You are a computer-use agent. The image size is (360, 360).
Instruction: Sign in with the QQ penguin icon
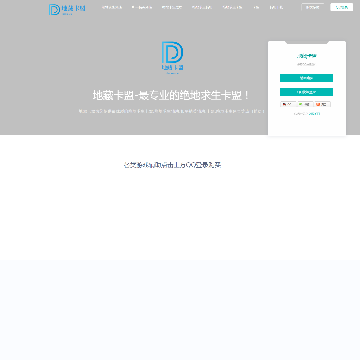[288, 104]
